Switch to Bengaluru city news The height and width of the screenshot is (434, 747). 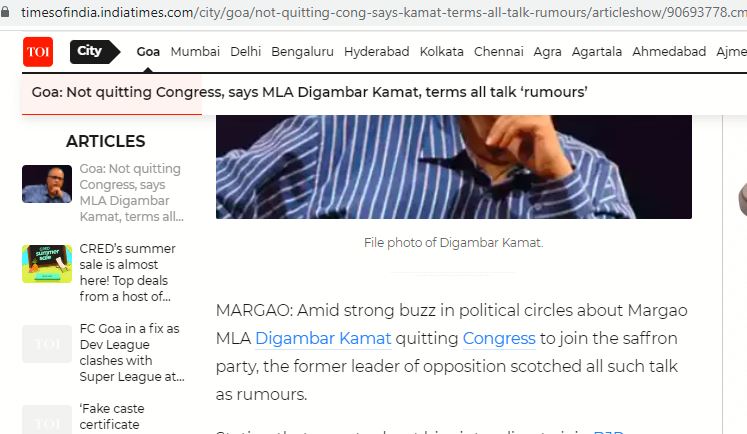click(303, 51)
